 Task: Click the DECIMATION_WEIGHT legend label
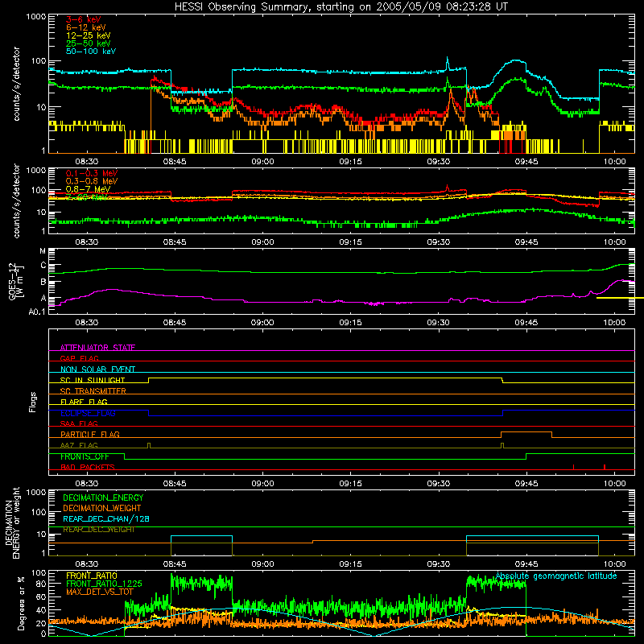click(102, 508)
